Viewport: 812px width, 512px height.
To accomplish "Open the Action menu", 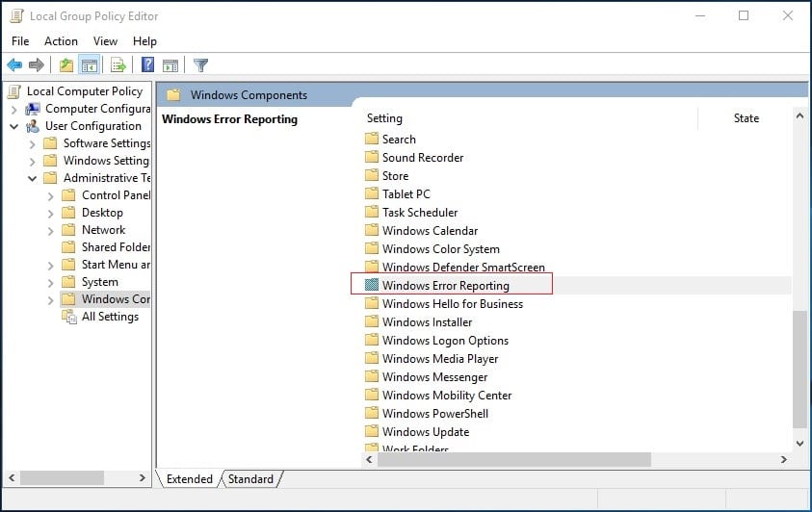I will pos(61,41).
